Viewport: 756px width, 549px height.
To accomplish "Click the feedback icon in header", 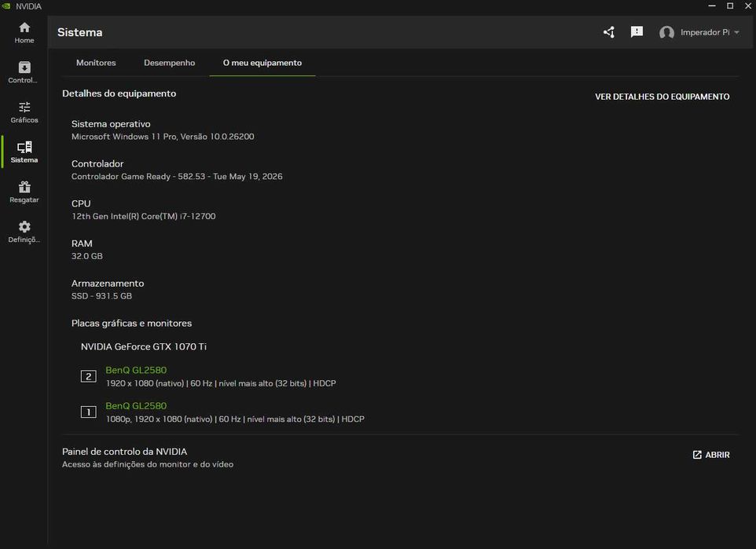I will click(x=637, y=32).
